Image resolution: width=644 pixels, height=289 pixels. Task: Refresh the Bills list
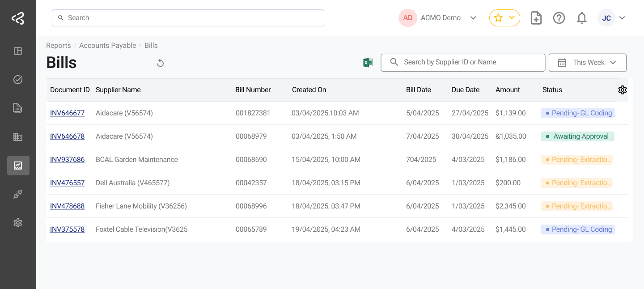tap(160, 63)
